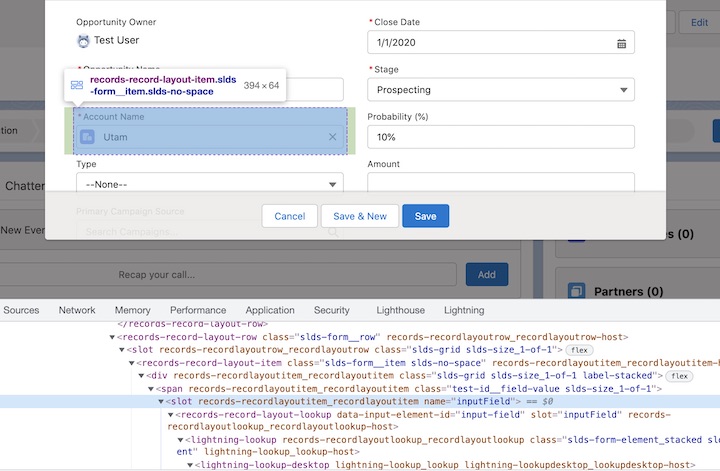The width and height of the screenshot is (720, 471).
Task: Collapse the span test-id__field-value node
Action: click(x=151, y=388)
